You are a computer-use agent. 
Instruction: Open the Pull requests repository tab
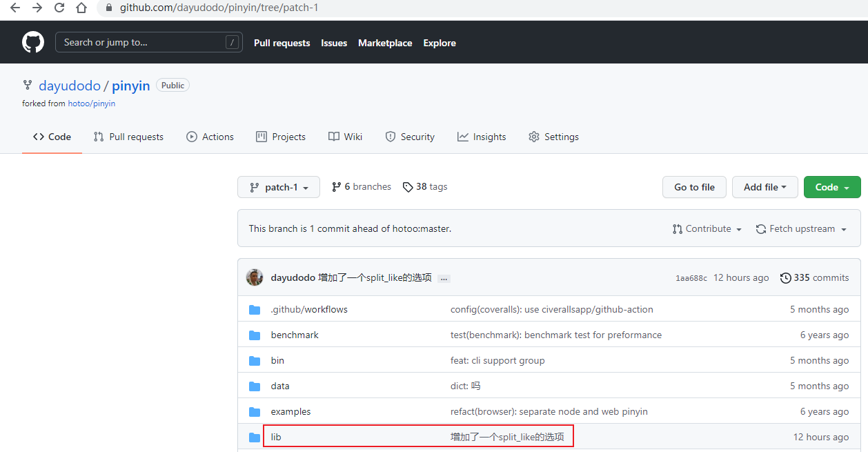click(128, 137)
